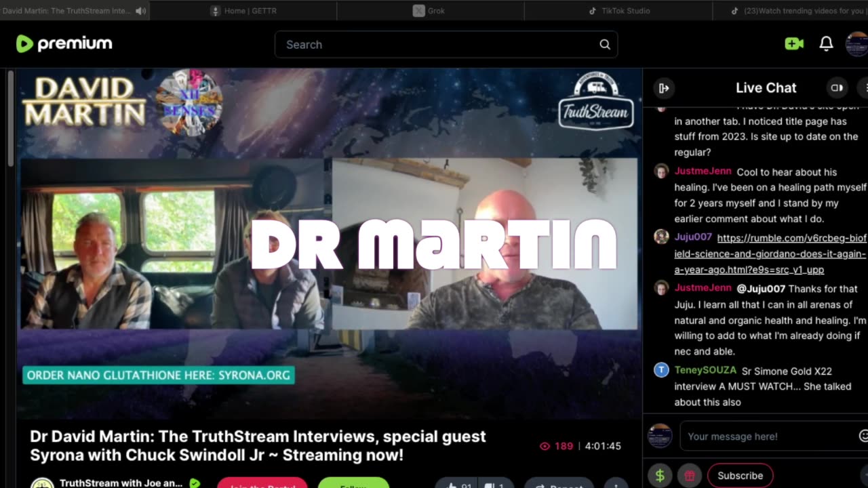Click the Subscribe button in chat
Screen dimensions: 868x488
pyautogui.click(x=740, y=475)
